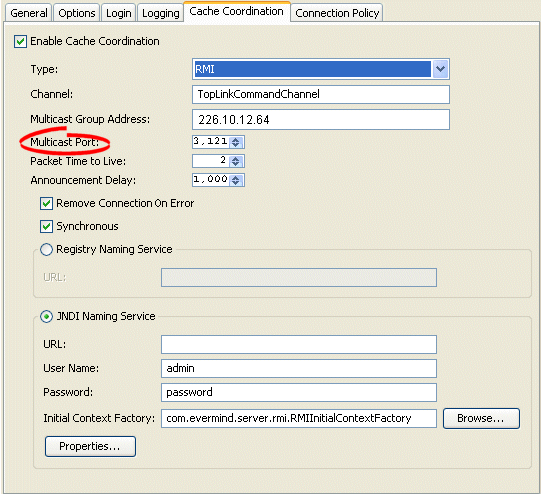Click the Browse... button

tap(481, 418)
